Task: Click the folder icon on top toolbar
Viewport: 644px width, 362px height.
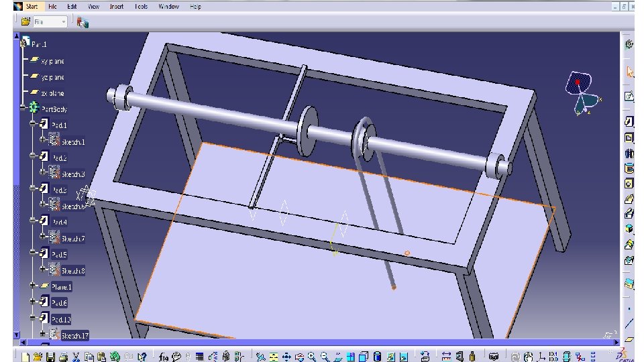Action: point(25,21)
